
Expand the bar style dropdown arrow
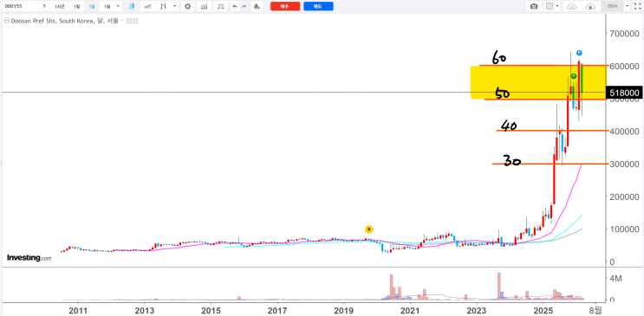point(175,6)
